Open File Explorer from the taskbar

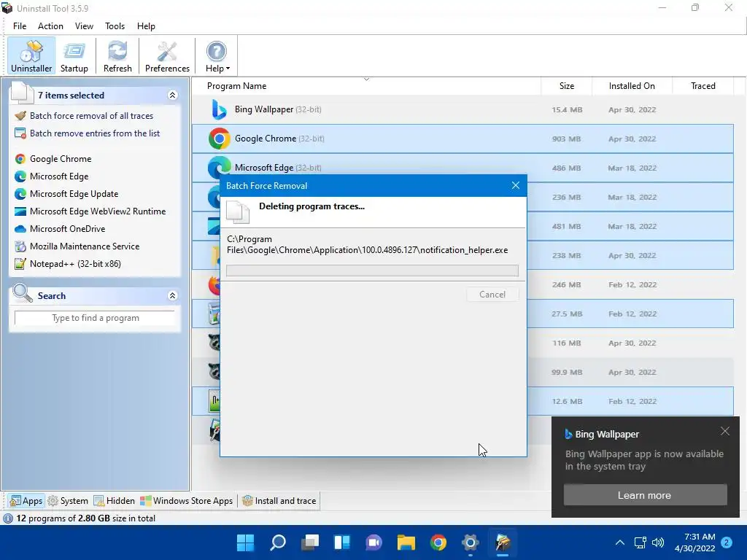[x=406, y=542]
